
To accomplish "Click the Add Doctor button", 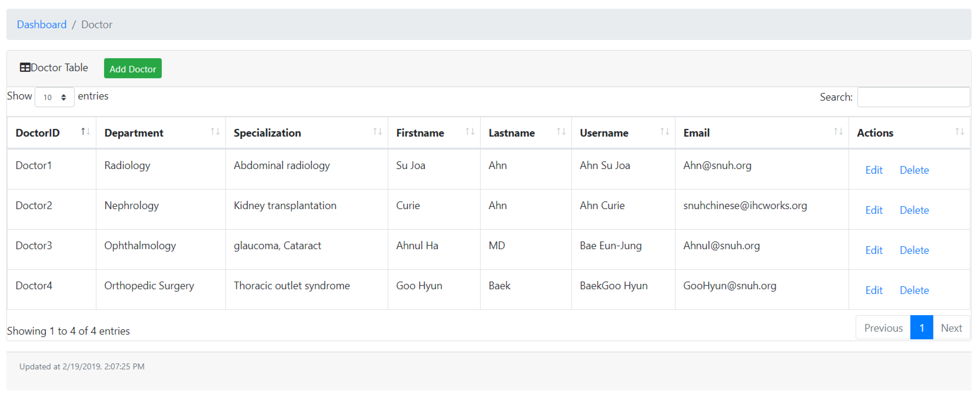I will (133, 69).
